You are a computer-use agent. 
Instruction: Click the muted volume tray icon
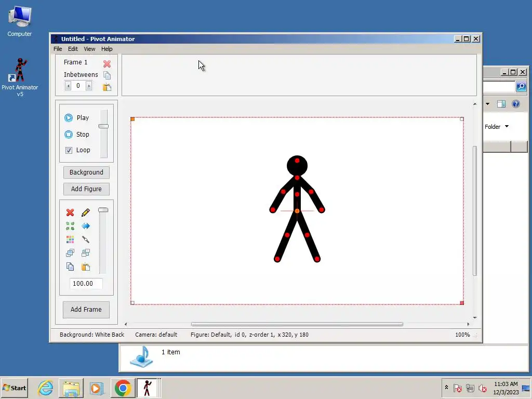[x=483, y=388]
